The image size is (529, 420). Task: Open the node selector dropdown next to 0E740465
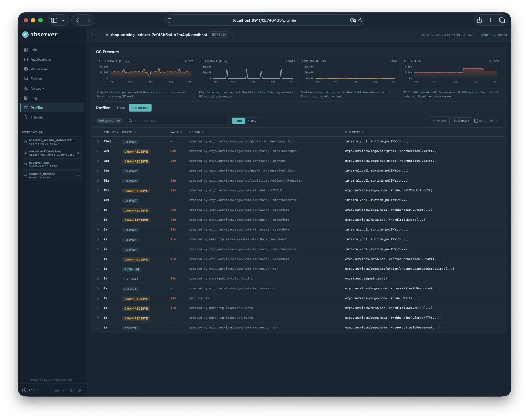(x=231, y=35)
